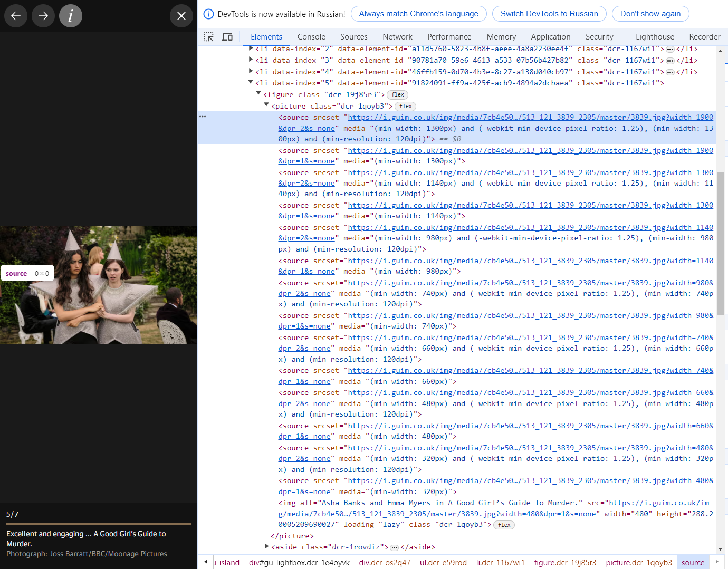Go to next lightbox image
The image size is (728, 569).
(x=43, y=16)
